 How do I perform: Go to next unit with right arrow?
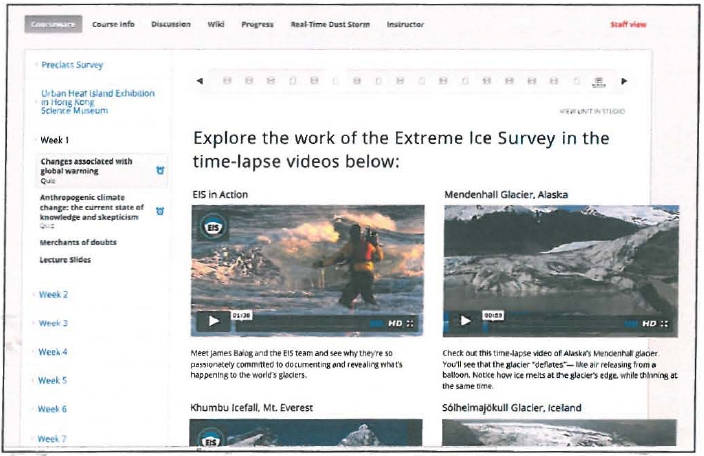tap(624, 81)
